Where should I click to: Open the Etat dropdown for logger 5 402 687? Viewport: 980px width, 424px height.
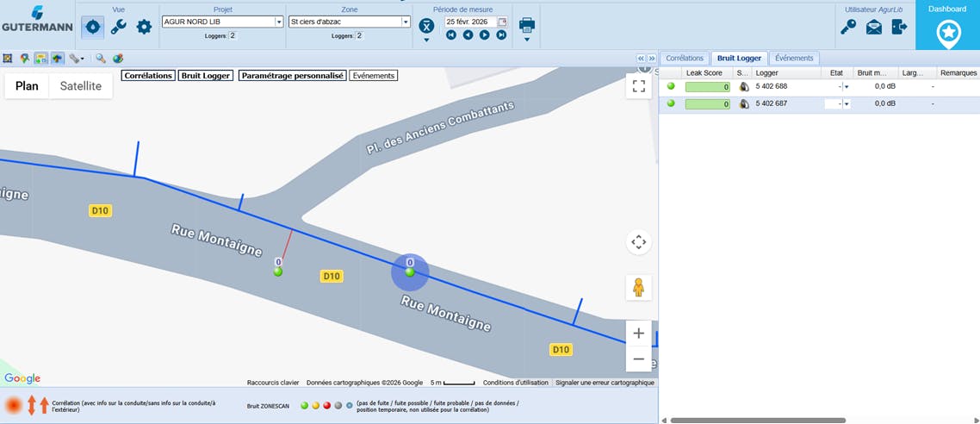(847, 103)
